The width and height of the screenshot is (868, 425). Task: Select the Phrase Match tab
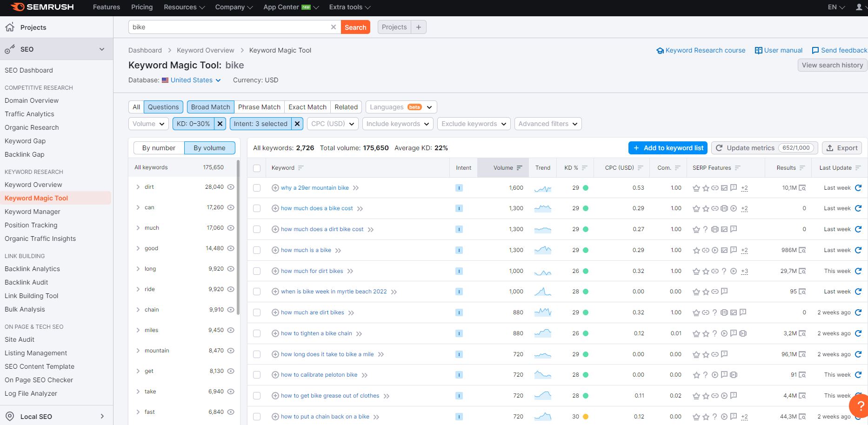(259, 107)
